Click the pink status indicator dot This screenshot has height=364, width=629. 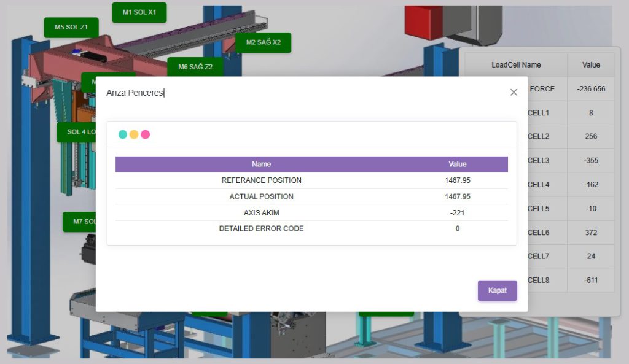point(144,133)
